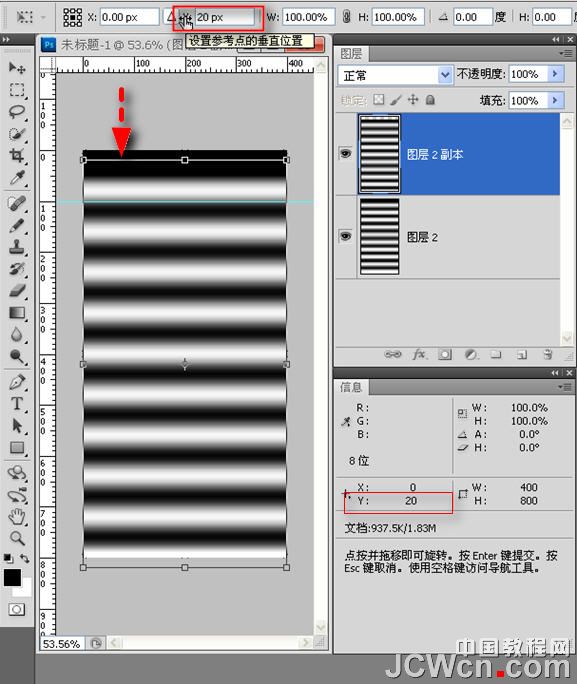
Task: Create a new layer
Action: coord(522,355)
